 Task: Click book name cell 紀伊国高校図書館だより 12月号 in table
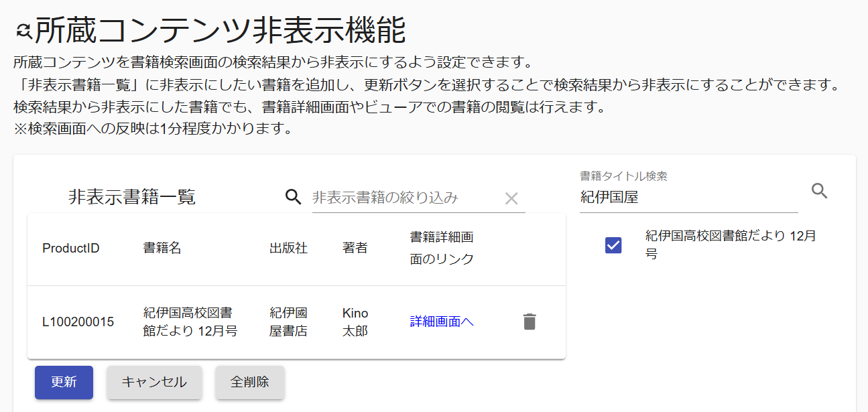[x=190, y=322]
